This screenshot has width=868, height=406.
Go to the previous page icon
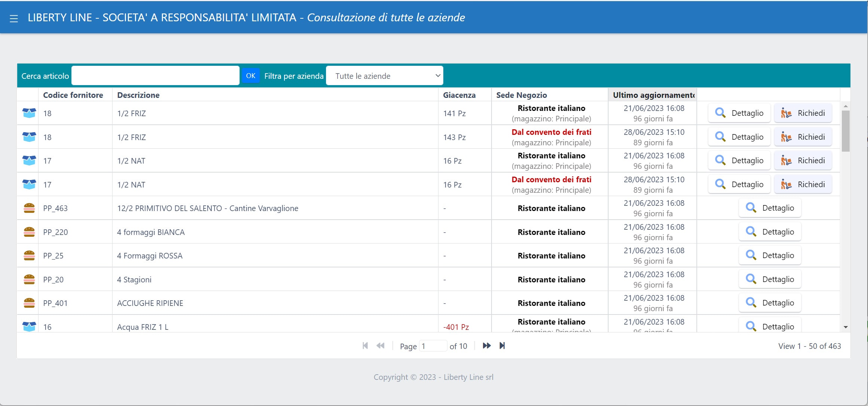pos(381,346)
